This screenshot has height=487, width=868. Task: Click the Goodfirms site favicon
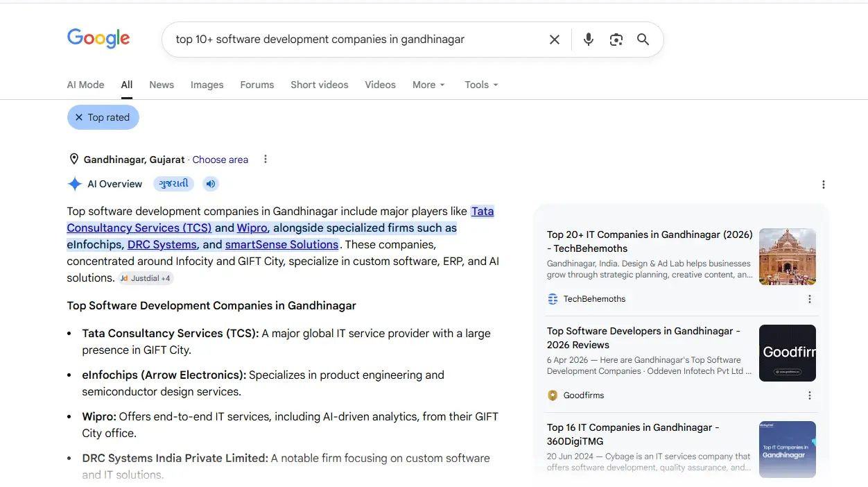[553, 395]
